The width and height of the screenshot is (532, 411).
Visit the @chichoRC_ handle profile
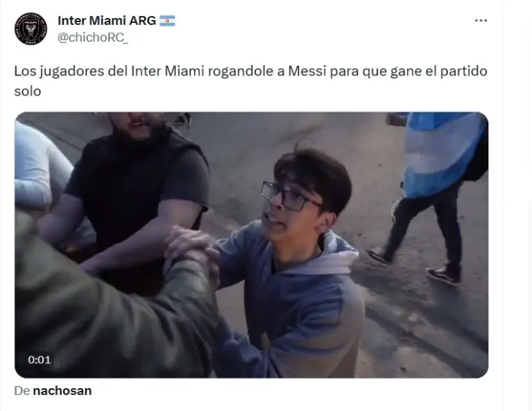(x=93, y=37)
